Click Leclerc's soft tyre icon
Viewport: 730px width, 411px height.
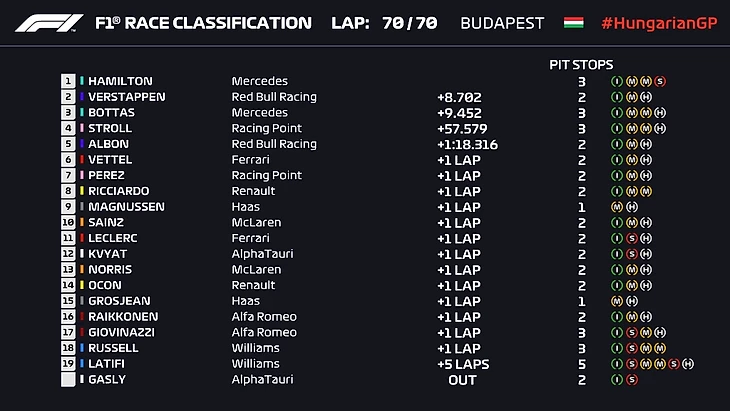tap(632, 238)
